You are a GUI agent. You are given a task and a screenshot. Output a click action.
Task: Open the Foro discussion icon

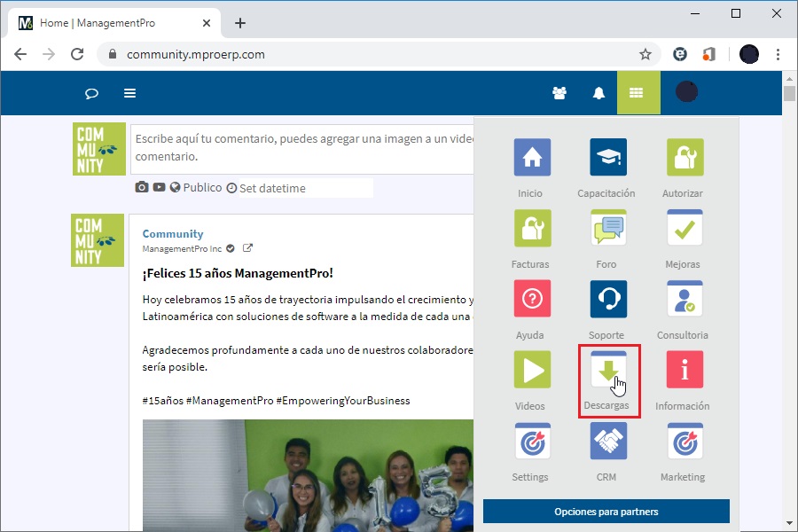607,226
